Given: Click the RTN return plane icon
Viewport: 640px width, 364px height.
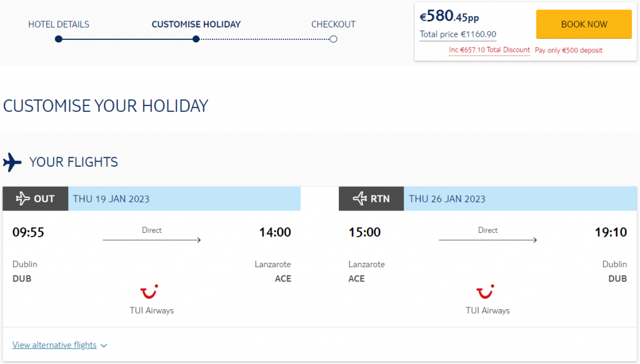Looking at the screenshot, I should [359, 199].
